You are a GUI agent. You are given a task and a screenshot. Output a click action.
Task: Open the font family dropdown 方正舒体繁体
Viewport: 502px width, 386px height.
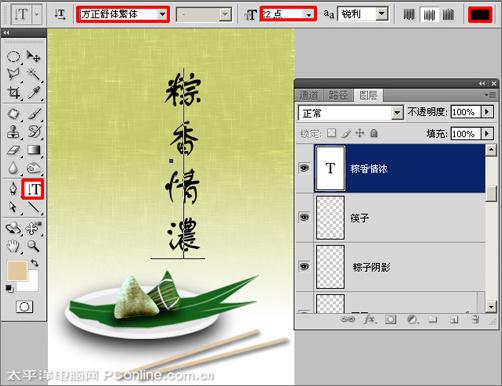162,14
